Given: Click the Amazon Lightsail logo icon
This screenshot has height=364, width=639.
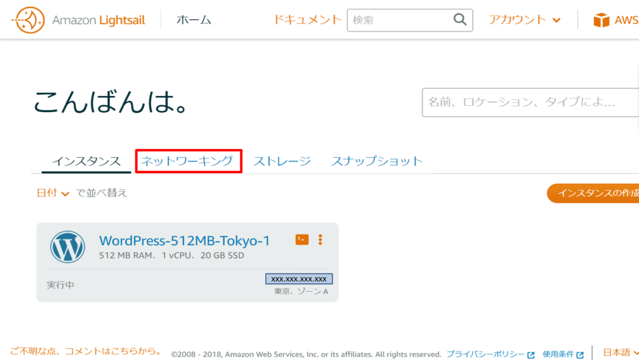Looking at the screenshot, I should coord(28,21).
